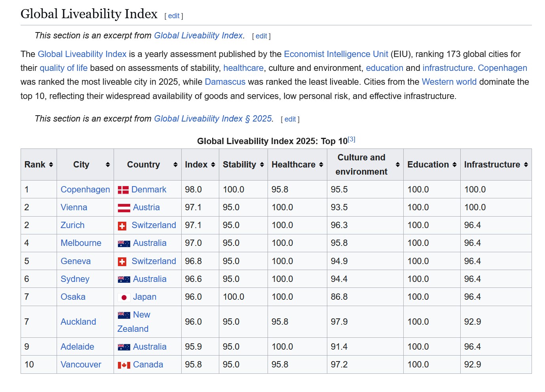Click Auckland's culture score 97.9

coord(339,322)
